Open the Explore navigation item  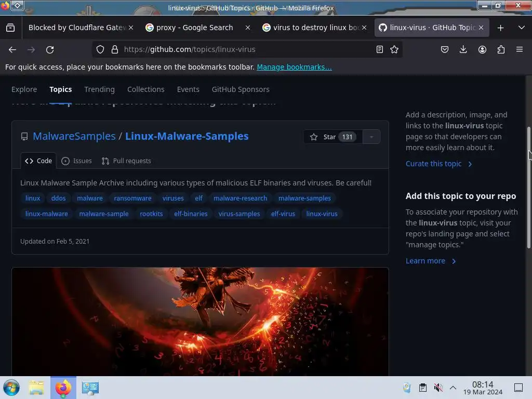[24, 89]
